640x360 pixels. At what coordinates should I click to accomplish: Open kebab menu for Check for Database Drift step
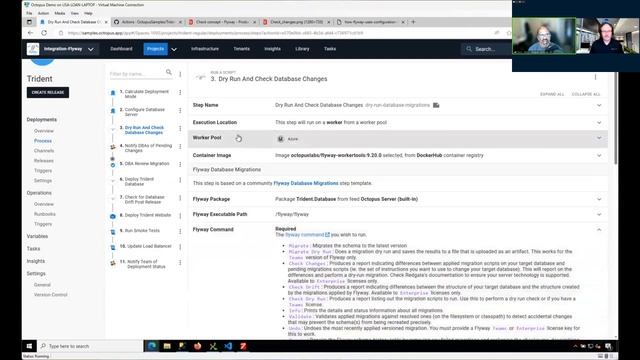click(180, 198)
